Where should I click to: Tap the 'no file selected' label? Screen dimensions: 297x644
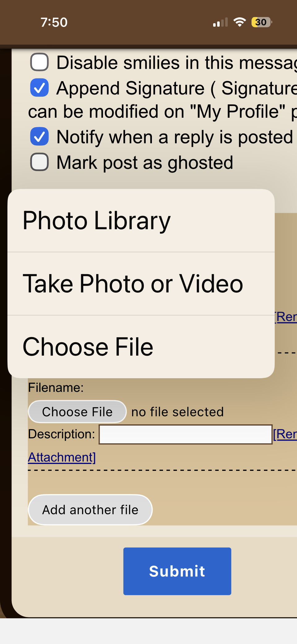pyautogui.click(x=177, y=412)
